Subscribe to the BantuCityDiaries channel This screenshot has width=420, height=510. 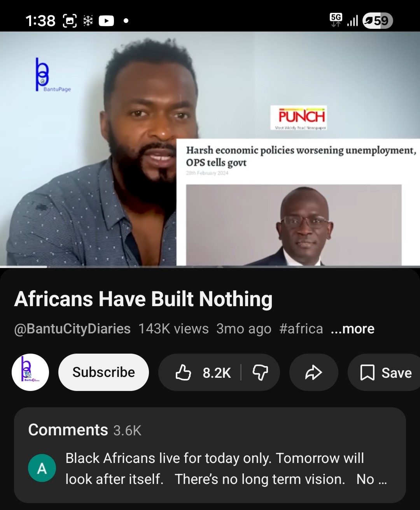[103, 372]
